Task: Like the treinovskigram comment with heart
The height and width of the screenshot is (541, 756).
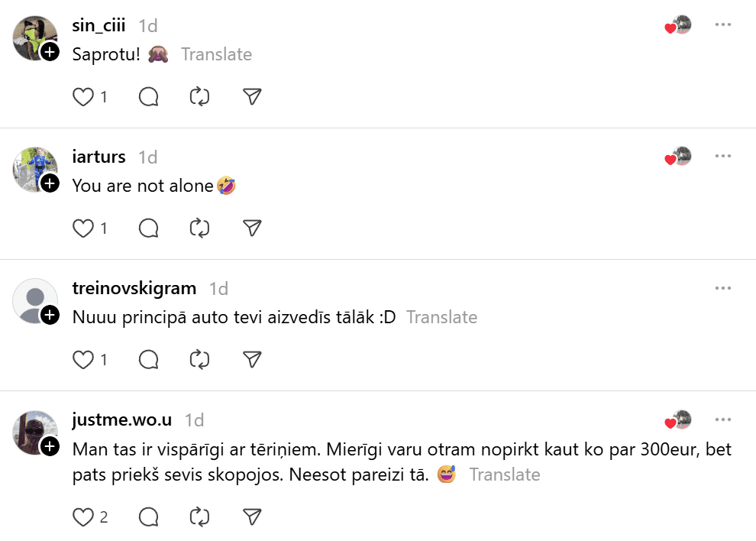Action: pos(82,359)
